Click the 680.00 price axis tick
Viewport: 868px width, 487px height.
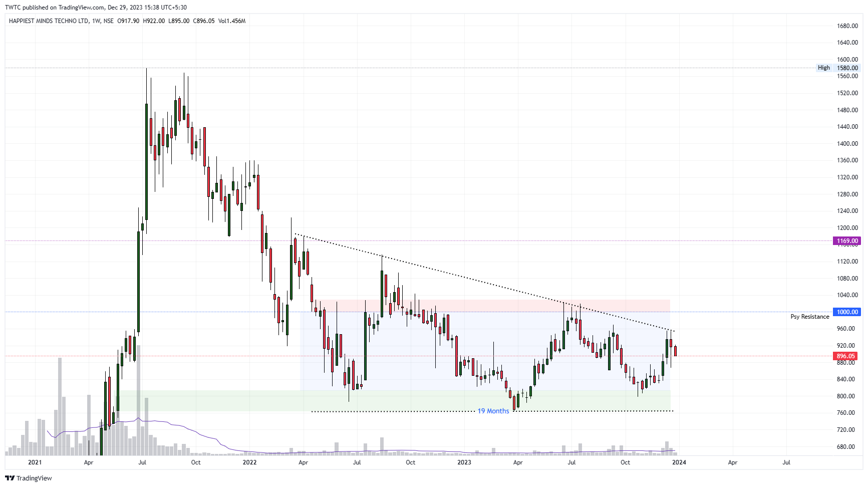tap(846, 447)
